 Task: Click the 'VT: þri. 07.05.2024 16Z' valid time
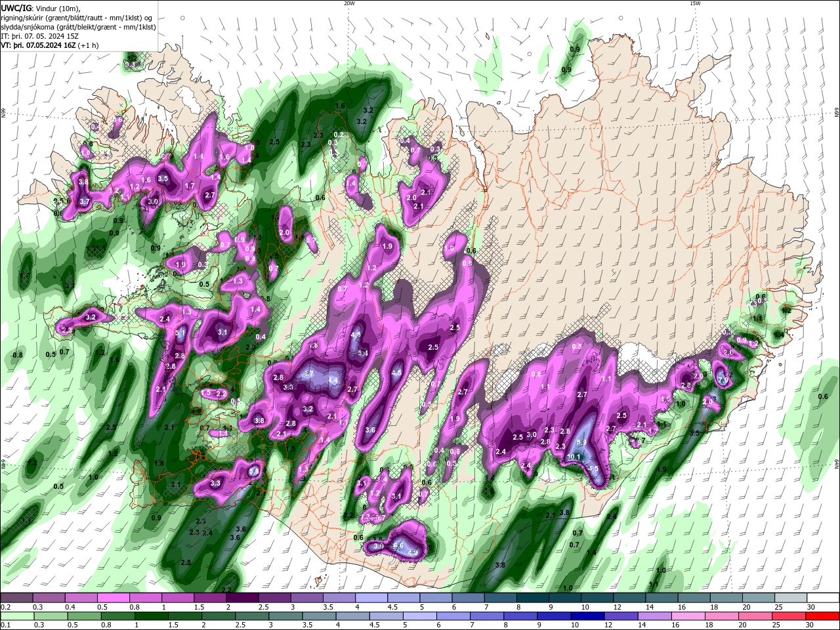pyautogui.click(x=39, y=45)
